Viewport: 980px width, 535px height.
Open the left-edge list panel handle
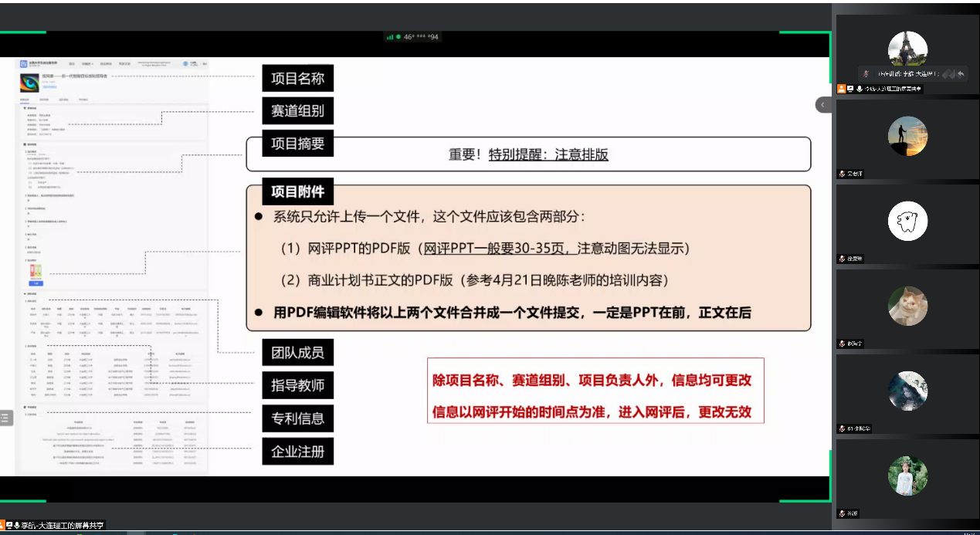(5, 418)
